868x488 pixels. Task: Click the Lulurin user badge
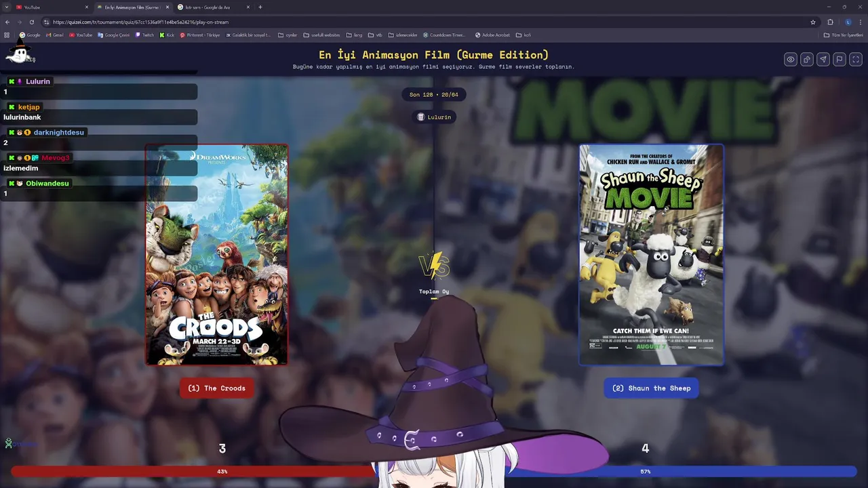434,117
